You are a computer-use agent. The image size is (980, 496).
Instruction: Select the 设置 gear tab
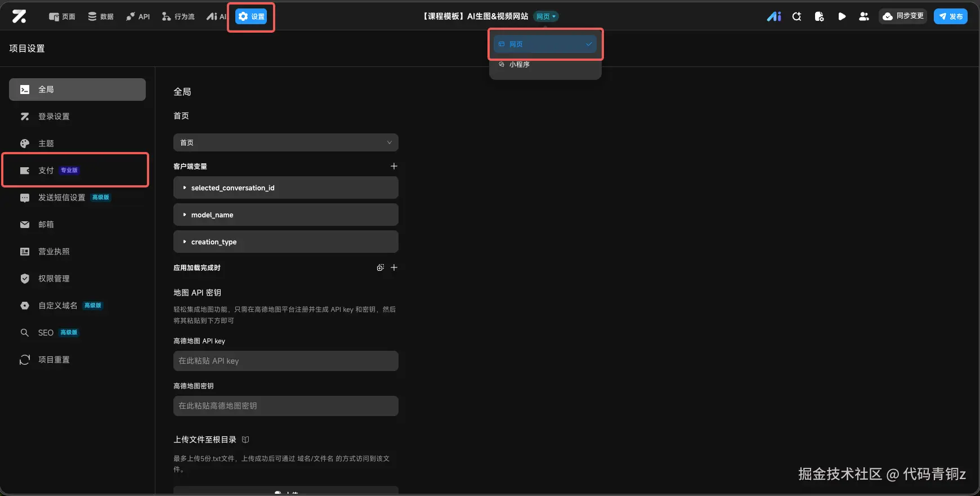(x=251, y=16)
